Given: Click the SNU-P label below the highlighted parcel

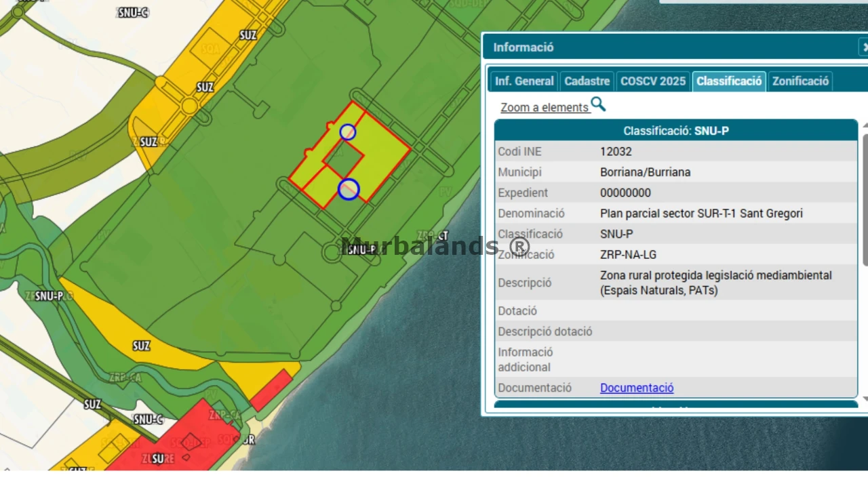Looking at the screenshot, I should click(x=361, y=249).
